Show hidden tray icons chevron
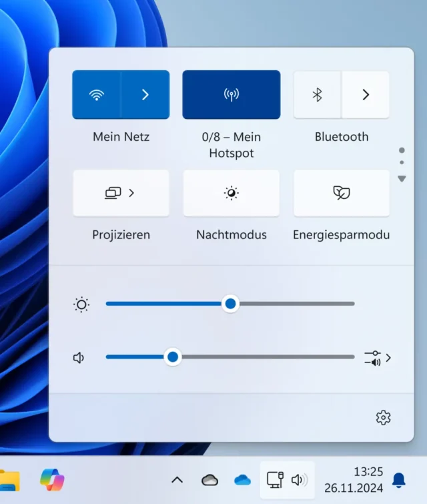Image resolution: width=427 pixels, height=504 pixels. click(x=177, y=479)
